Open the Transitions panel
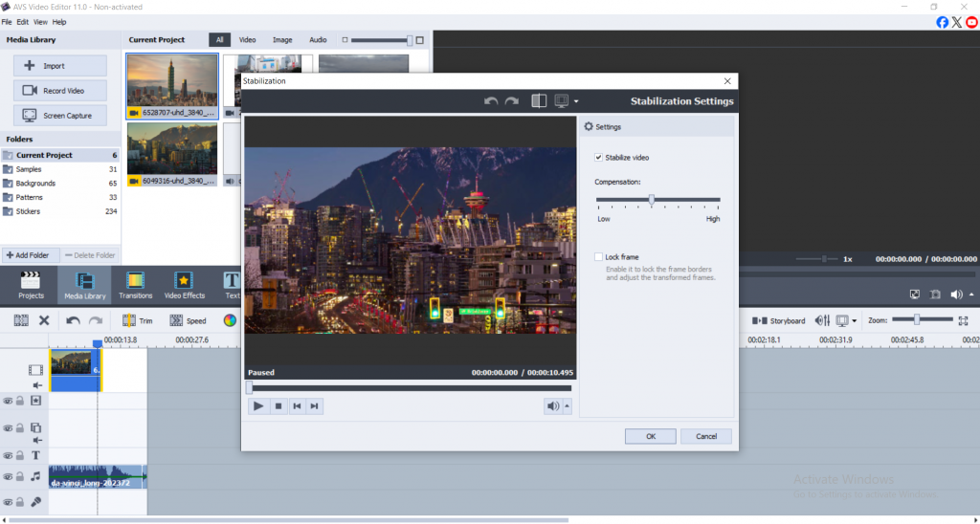Viewport: 980px width, 524px height. [135, 285]
